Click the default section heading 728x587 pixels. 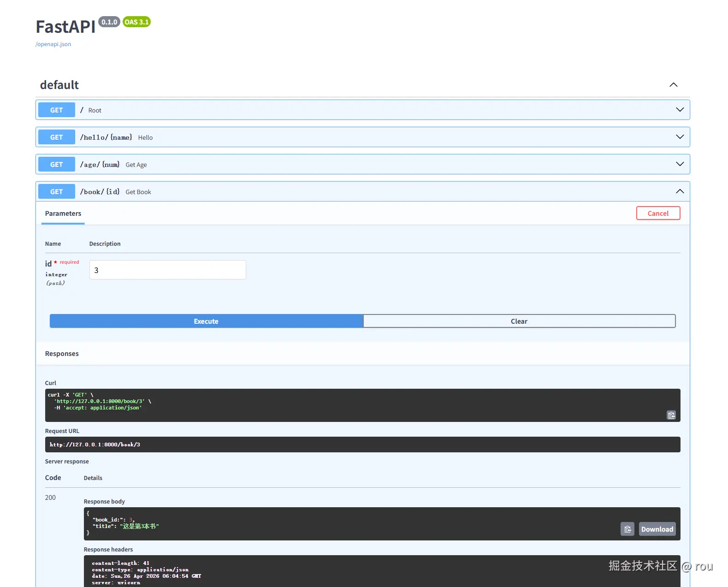[x=59, y=85]
